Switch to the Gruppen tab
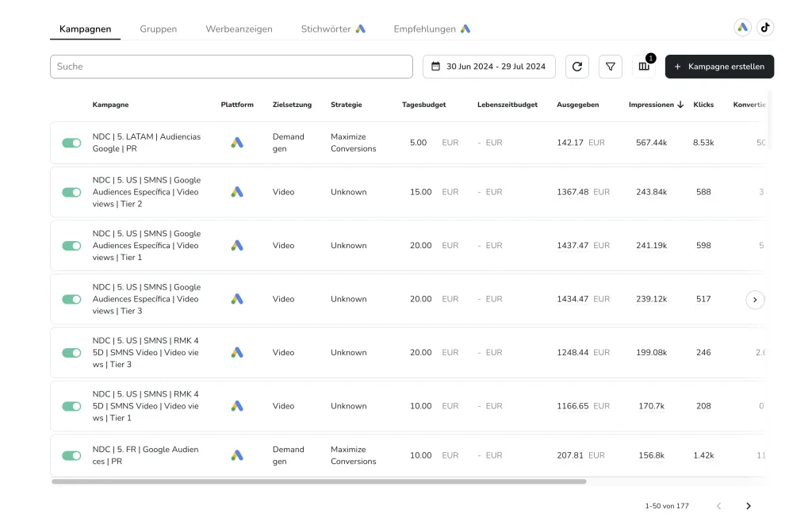The height and width of the screenshot is (525, 812). pyautogui.click(x=159, y=29)
